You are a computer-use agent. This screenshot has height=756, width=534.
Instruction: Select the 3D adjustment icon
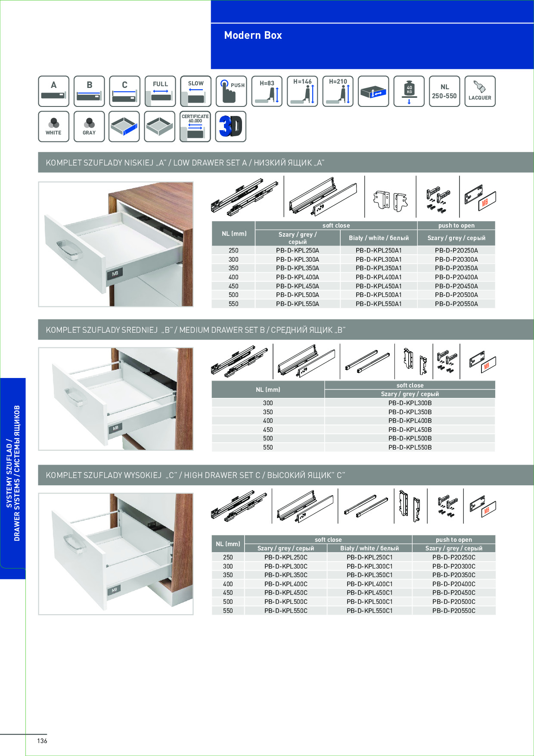tap(230, 127)
